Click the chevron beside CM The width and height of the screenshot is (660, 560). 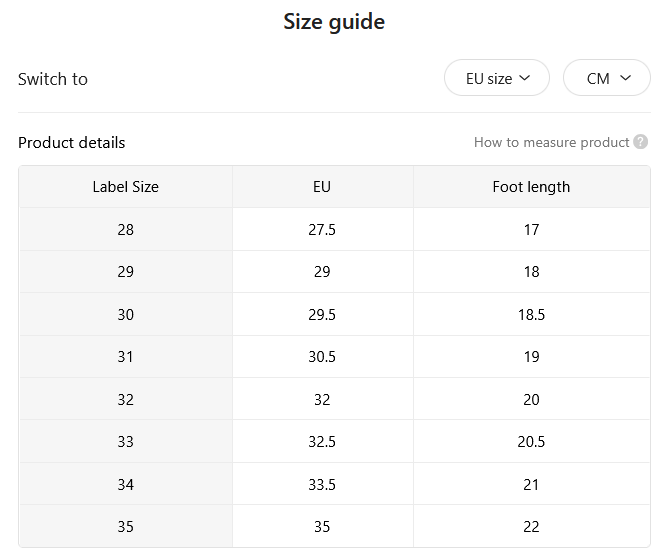pos(626,78)
